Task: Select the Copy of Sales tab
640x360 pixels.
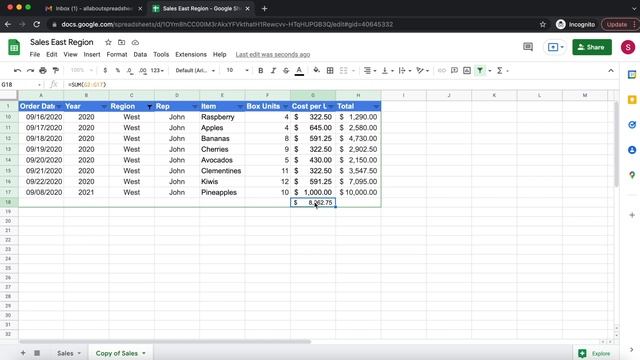Action: [120, 353]
